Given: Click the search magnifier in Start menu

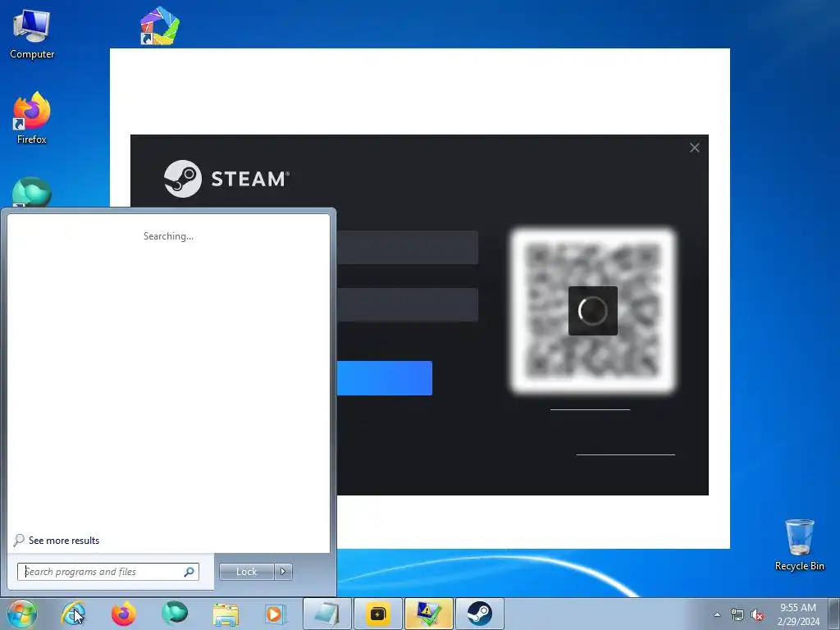Looking at the screenshot, I should click(189, 572).
